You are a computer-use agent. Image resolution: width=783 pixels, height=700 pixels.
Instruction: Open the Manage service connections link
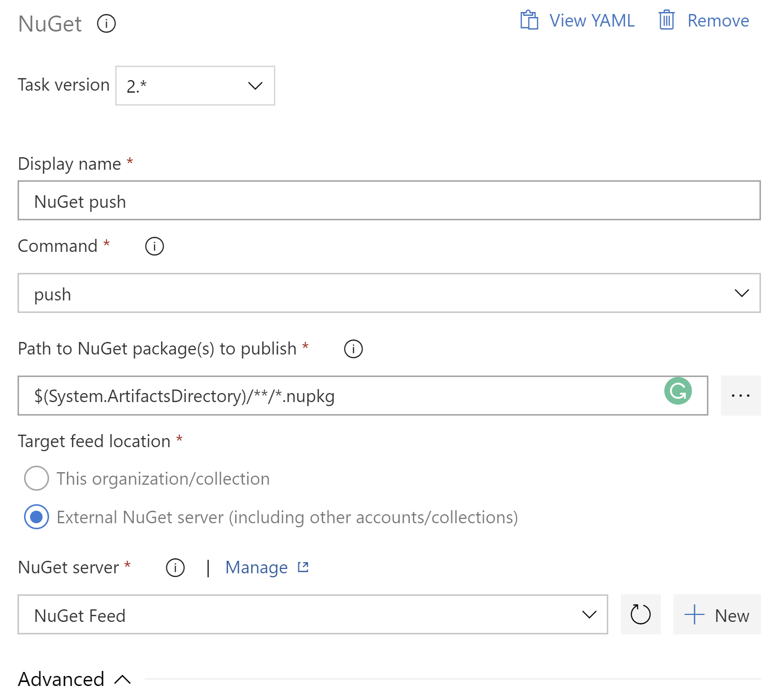[x=267, y=567]
